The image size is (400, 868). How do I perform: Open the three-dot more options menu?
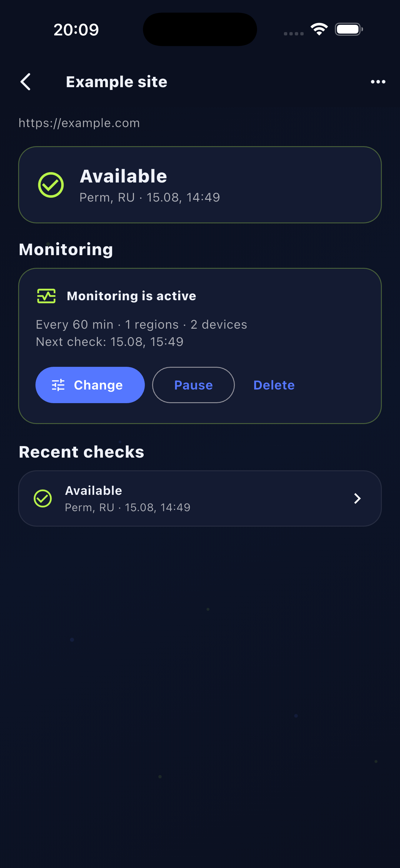[378, 82]
